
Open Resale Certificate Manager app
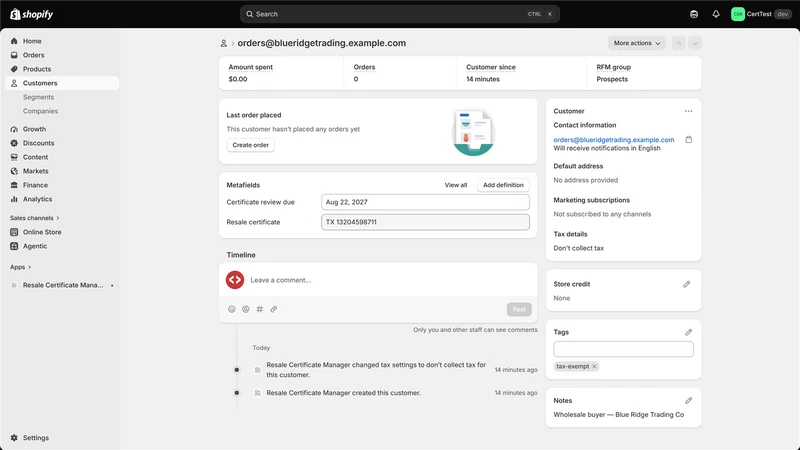[63, 285]
